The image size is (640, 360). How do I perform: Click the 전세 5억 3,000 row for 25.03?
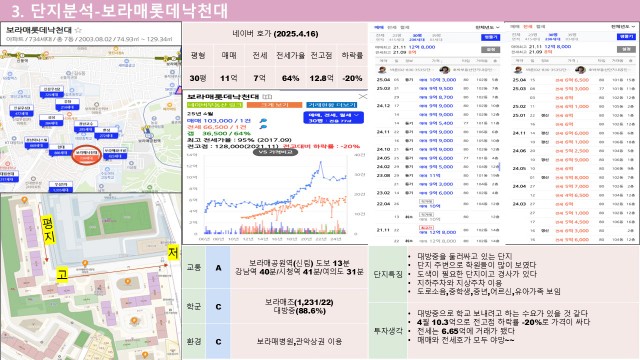tap(573, 89)
